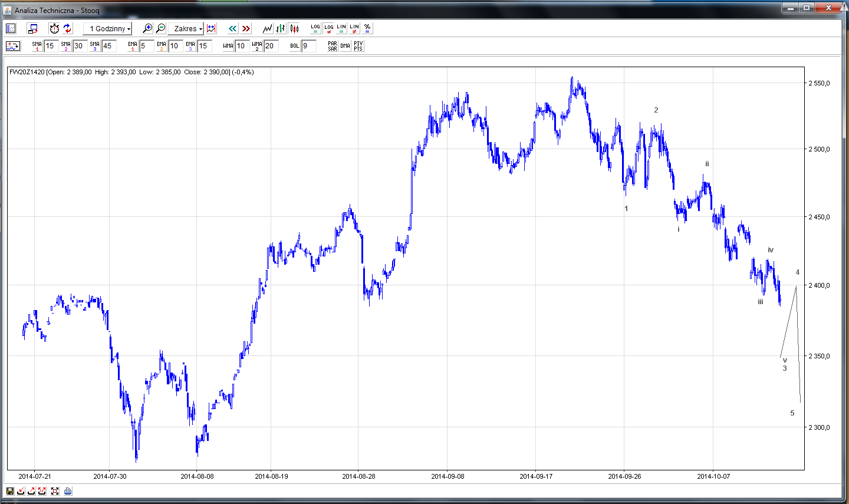Print the chart with printer icon
849x504 pixels.
tap(68, 491)
